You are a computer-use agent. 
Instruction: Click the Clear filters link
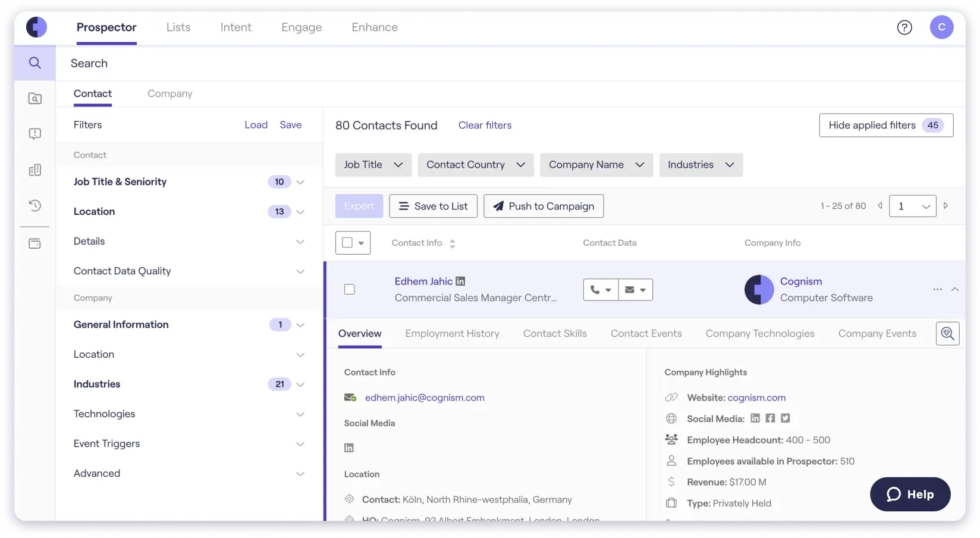485,125
